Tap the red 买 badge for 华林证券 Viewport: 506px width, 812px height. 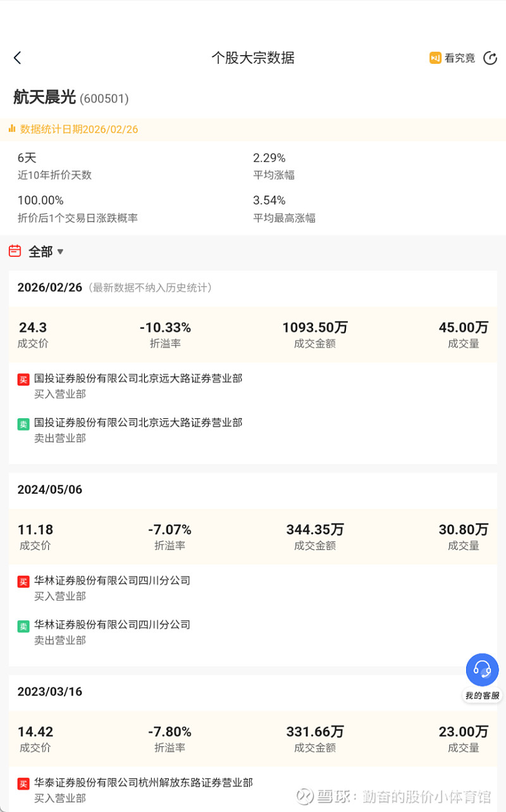pos(23,582)
